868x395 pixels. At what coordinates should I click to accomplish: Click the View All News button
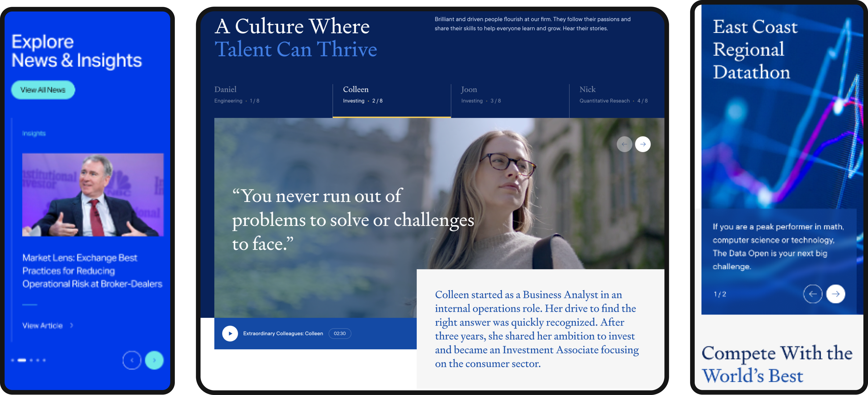(43, 90)
